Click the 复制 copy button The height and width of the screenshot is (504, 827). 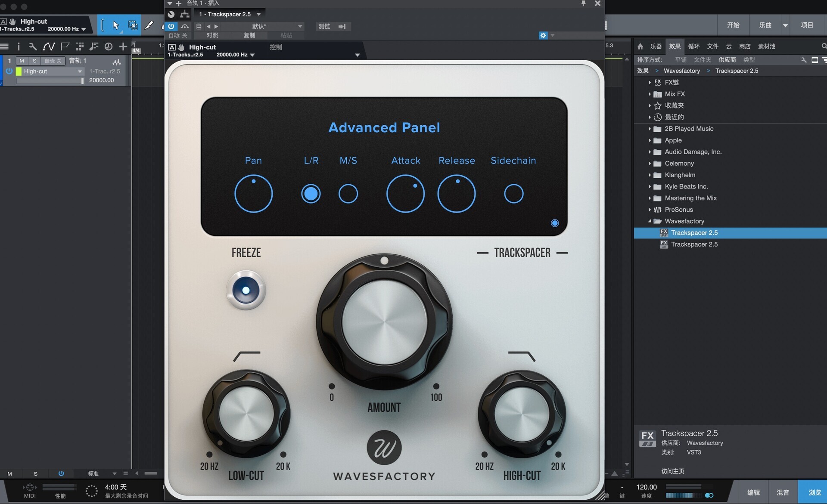pos(249,35)
